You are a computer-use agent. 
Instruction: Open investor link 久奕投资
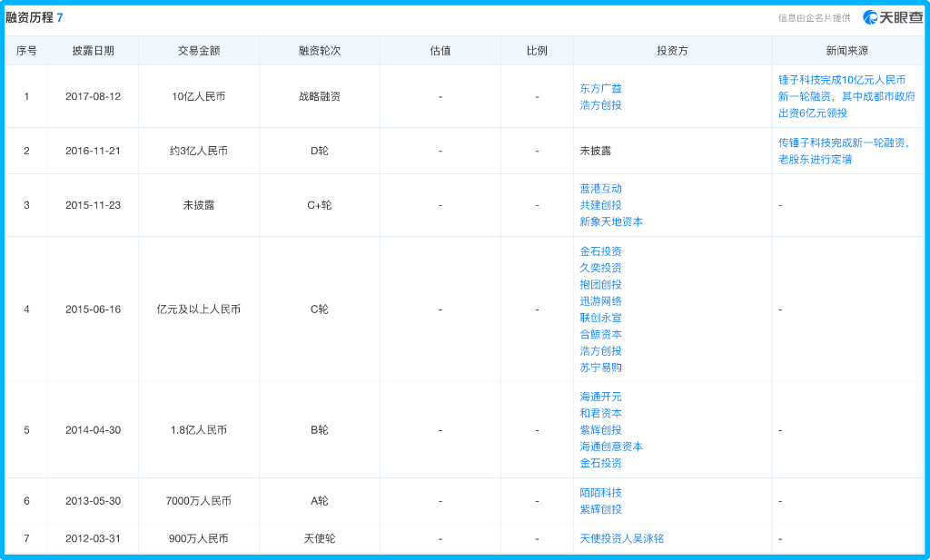tap(600, 268)
